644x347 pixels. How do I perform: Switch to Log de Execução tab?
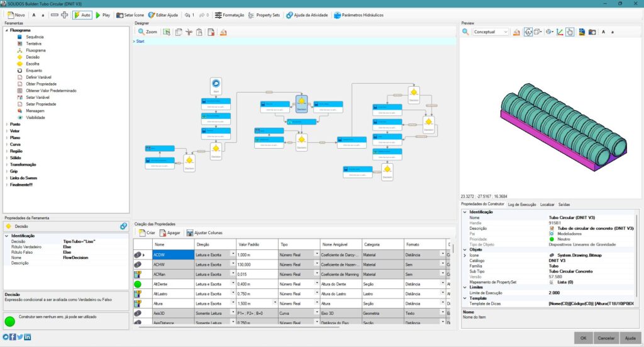pyautogui.click(x=521, y=204)
